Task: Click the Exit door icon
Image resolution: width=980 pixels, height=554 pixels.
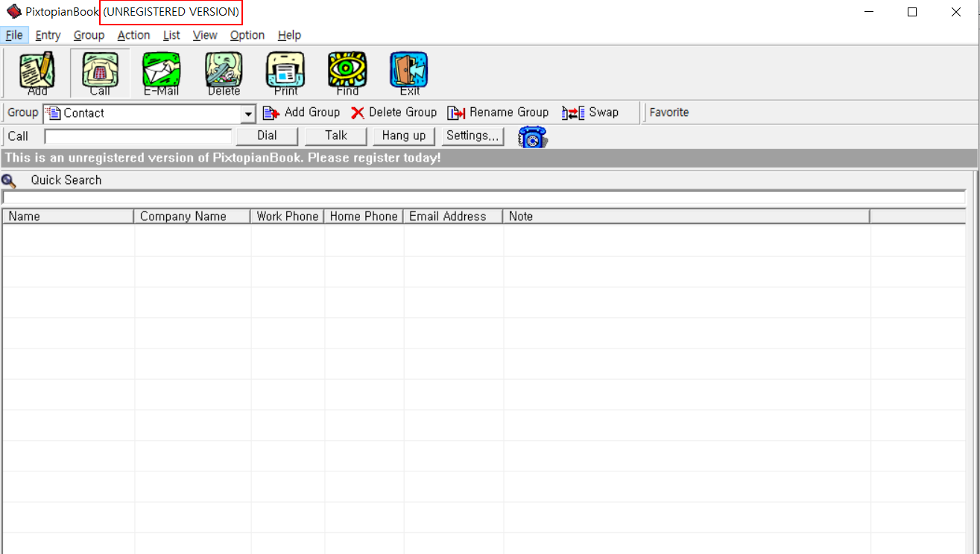Action: [409, 74]
